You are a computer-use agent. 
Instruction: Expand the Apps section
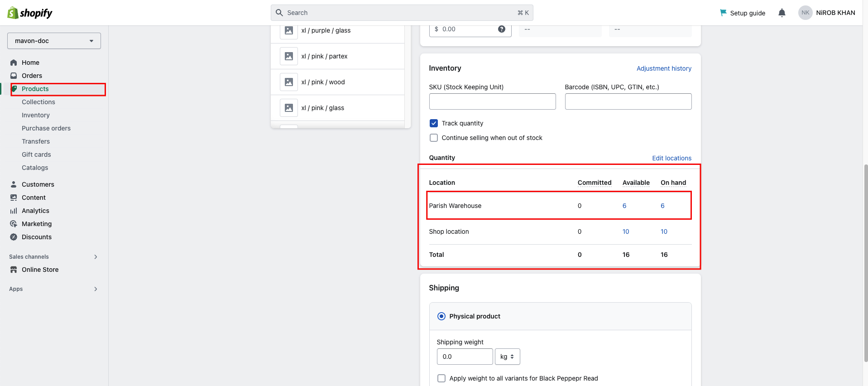(96, 289)
